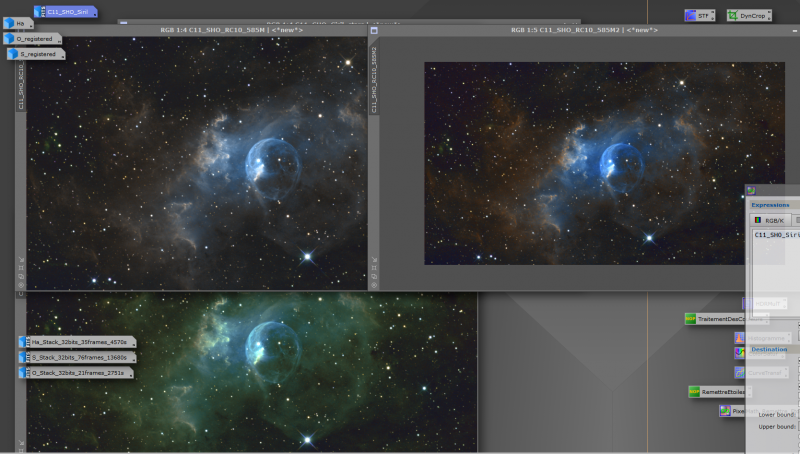Activate the RGB 1:4 C11_SHO_RC10_585M title bar

pyautogui.click(x=231, y=30)
